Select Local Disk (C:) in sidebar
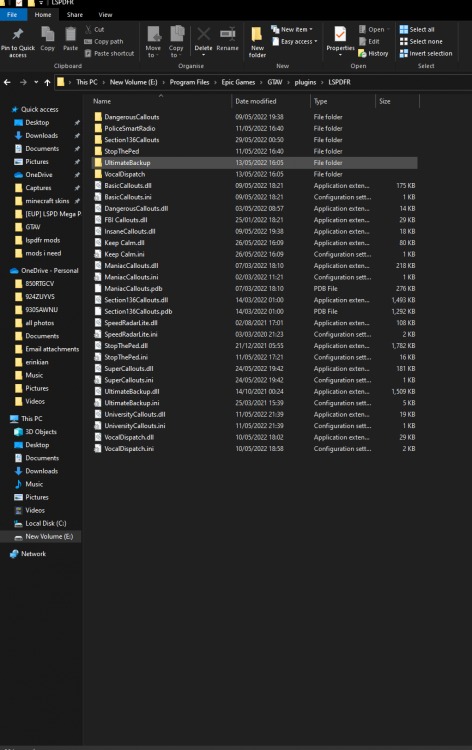Screen dimensions: 472x750 click(46, 524)
